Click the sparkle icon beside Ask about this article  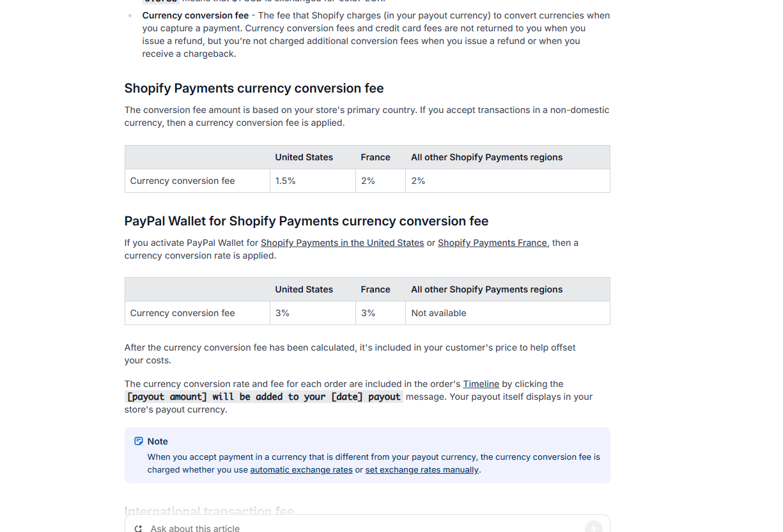139,528
